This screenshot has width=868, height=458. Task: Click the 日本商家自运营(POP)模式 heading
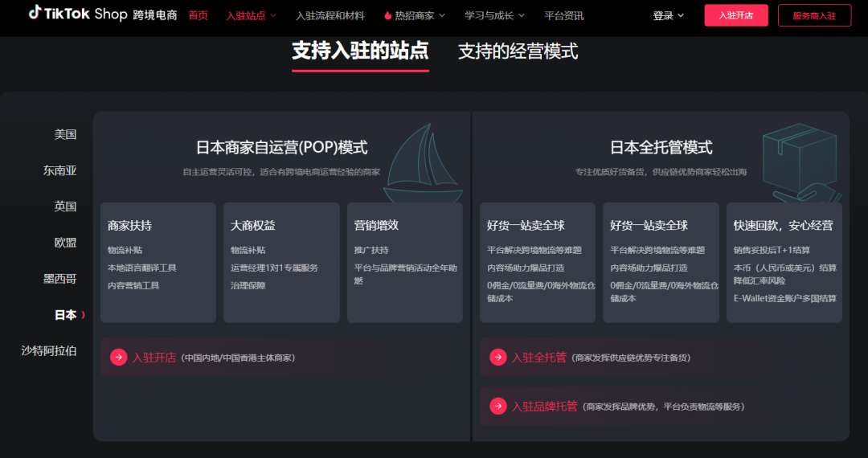coord(281,147)
